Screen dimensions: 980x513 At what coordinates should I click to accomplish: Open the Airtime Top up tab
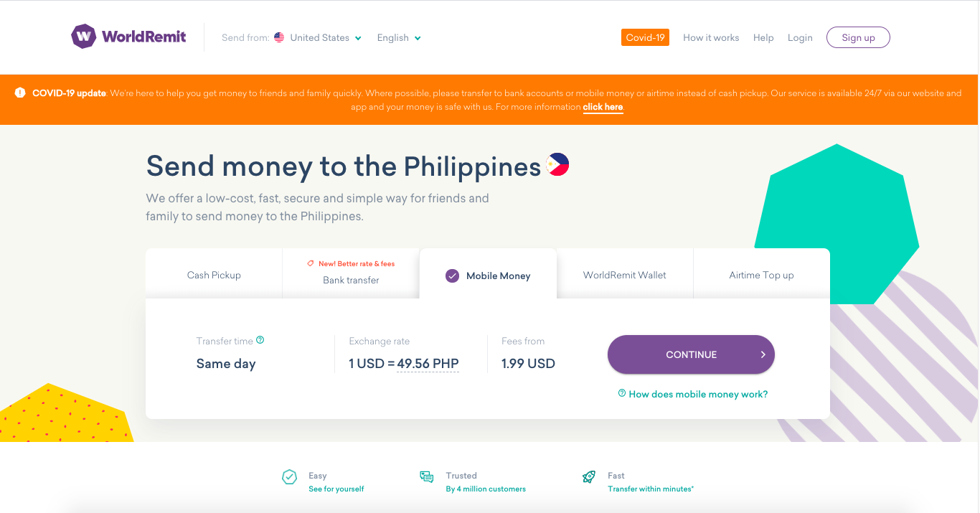[x=762, y=273]
